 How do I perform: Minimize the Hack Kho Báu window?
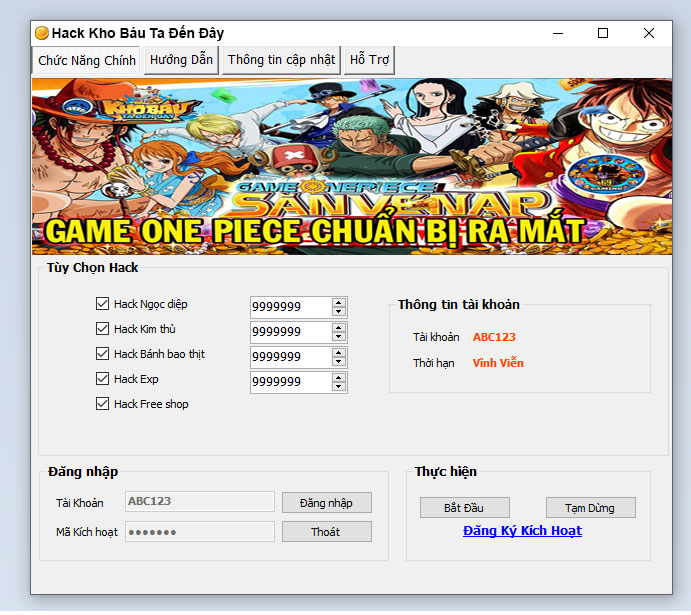558,33
